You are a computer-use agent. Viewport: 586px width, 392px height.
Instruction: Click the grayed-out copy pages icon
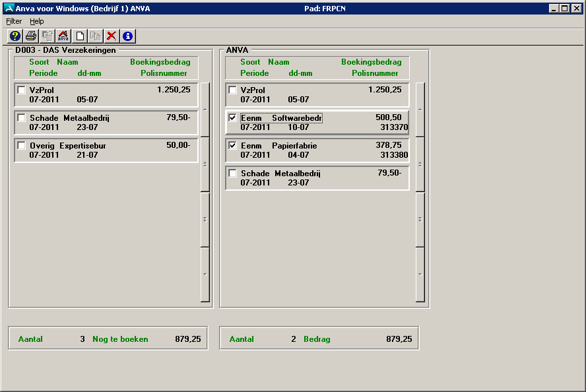pos(95,36)
